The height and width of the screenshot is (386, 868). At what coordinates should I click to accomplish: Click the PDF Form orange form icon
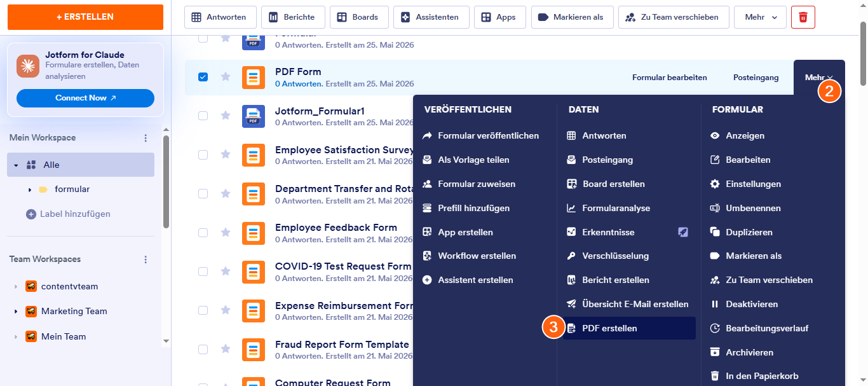click(x=254, y=78)
